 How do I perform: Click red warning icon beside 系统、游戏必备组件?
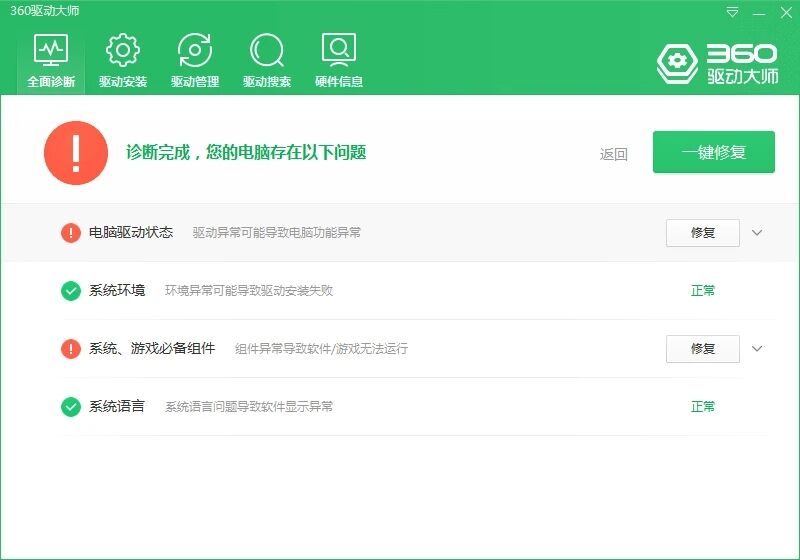click(x=71, y=349)
